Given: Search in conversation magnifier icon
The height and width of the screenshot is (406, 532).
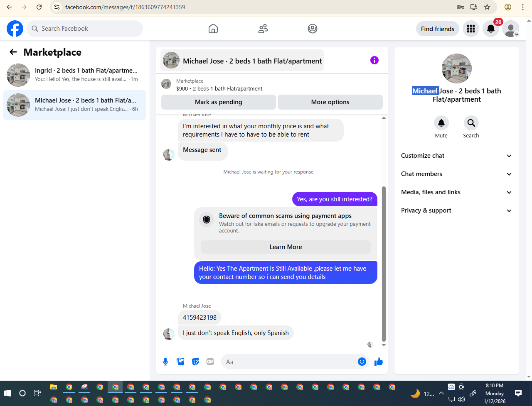Looking at the screenshot, I should click(471, 123).
